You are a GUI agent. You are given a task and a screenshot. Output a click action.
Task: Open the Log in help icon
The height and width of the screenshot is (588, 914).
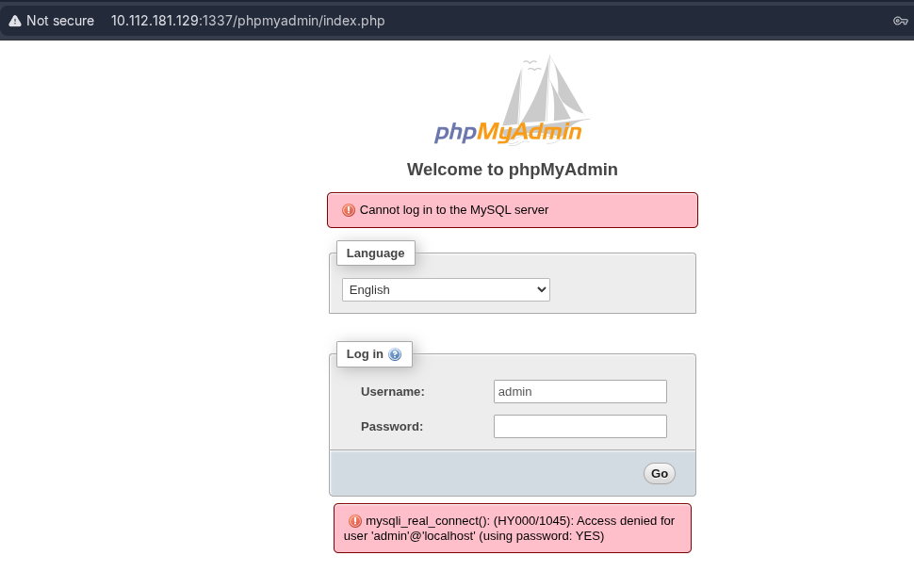click(395, 354)
